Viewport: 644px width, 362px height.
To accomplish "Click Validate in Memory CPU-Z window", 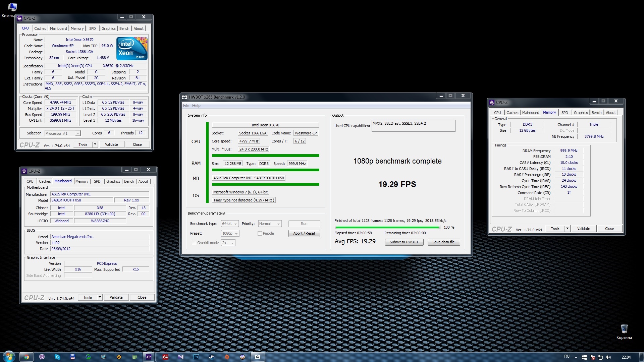I will pos(584,229).
